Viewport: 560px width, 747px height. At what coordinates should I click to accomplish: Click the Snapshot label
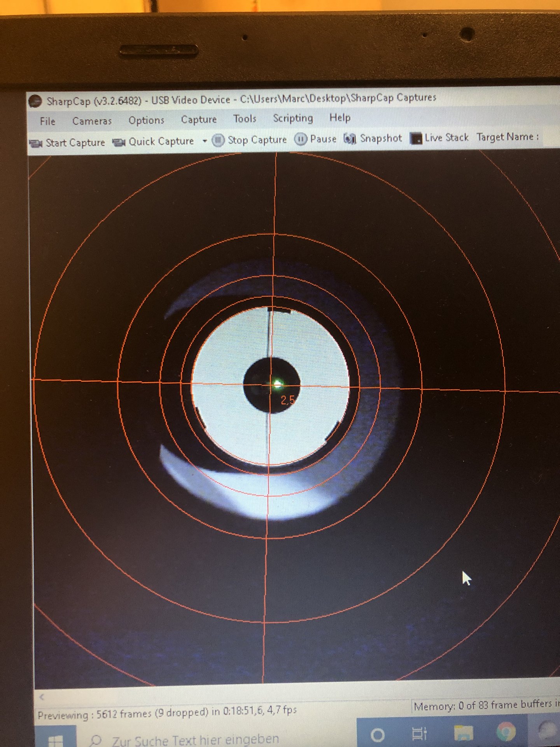(381, 138)
